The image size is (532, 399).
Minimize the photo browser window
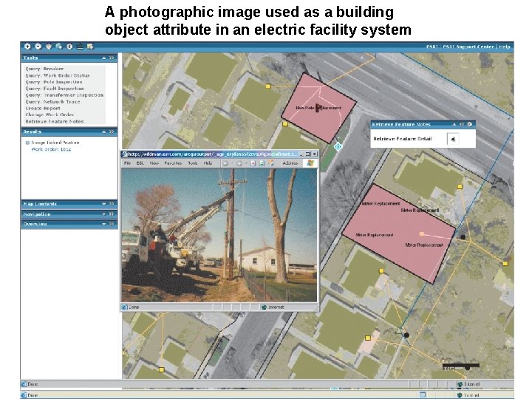[301, 154]
